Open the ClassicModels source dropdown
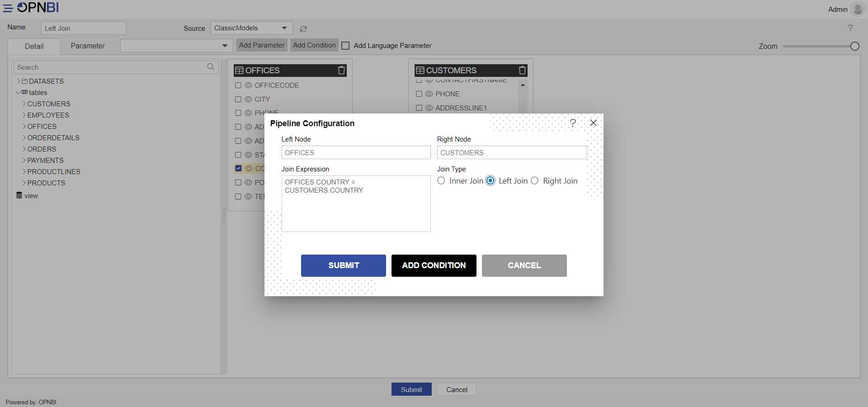868x407 pixels. (251, 28)
